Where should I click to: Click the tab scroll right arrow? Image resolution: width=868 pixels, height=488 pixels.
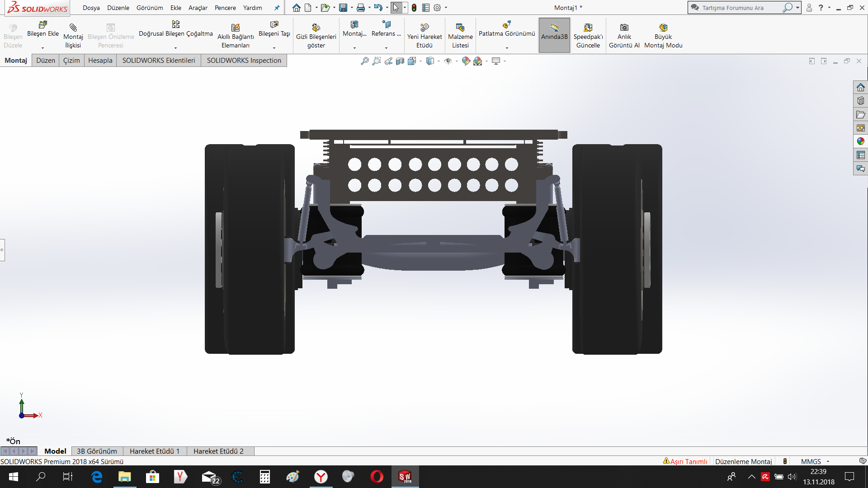click(24, 451)
